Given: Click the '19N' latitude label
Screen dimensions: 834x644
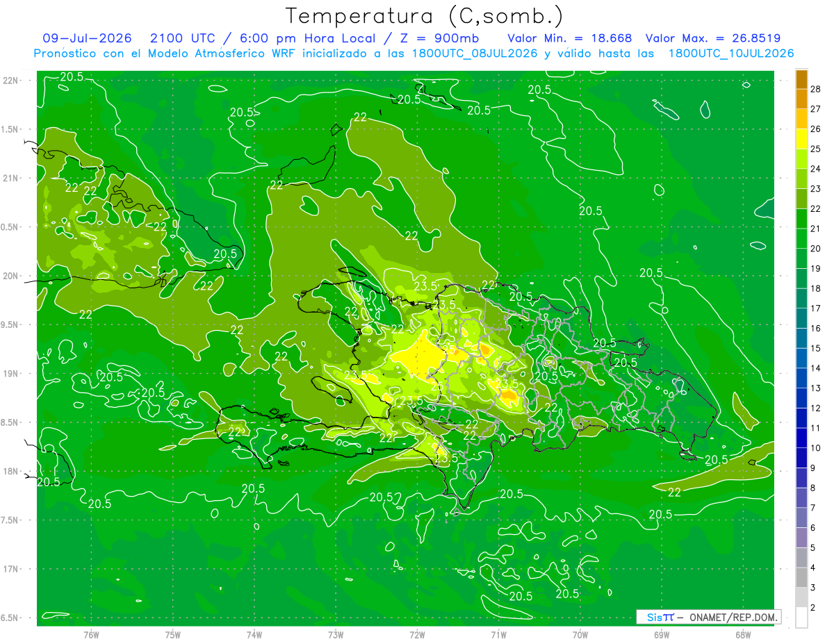Looking at the screenshot, I should coord(10,374).
